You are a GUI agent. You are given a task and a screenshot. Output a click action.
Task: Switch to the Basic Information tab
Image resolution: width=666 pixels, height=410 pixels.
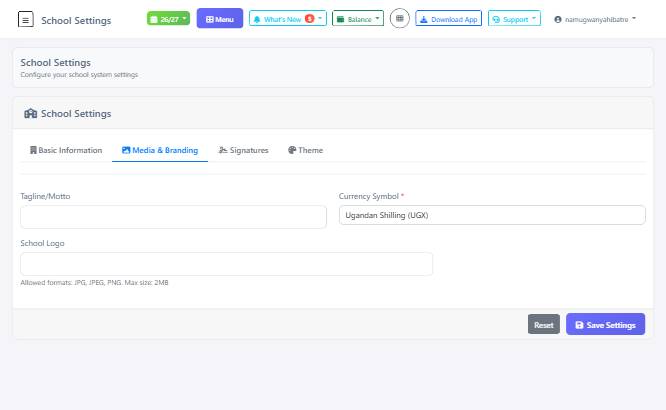66,150
